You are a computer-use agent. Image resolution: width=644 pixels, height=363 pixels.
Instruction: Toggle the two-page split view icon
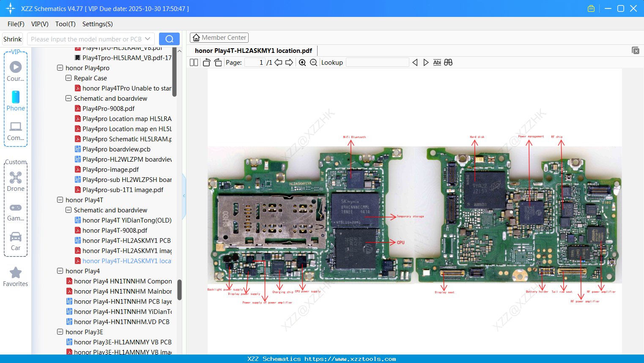tap(194, 63)
